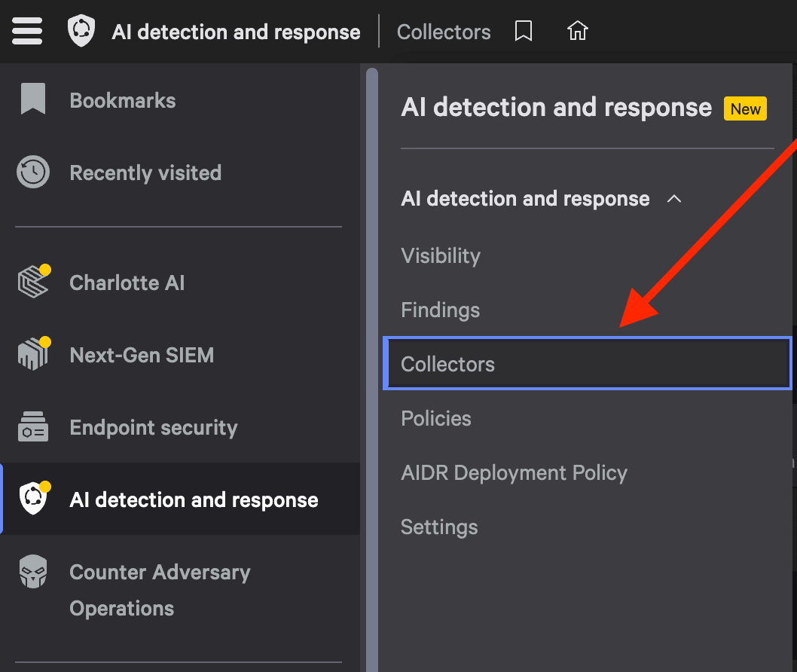Open the highlighted Collectors page
Viewport: 797px width, 672px height.
[x=587, y=363]
